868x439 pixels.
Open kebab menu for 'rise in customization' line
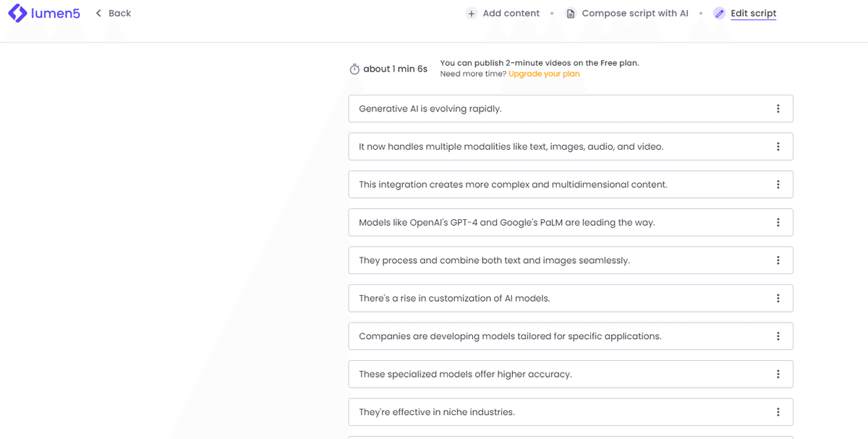click(x=778, y=298)
